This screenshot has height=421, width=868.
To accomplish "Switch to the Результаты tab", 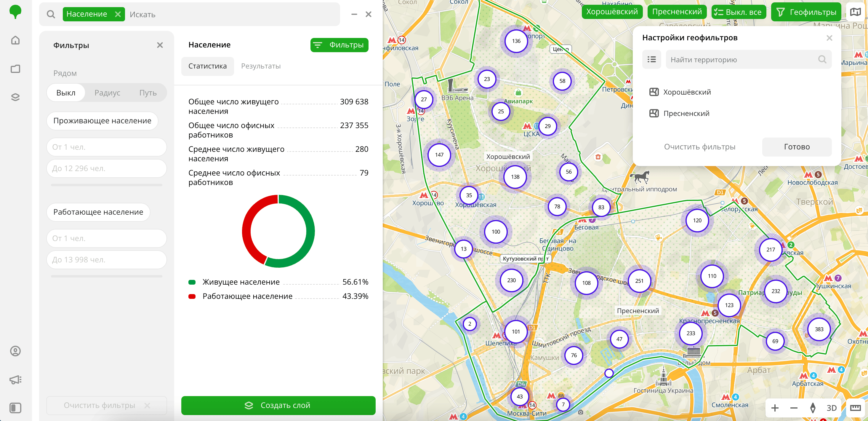I will [260, 66].
